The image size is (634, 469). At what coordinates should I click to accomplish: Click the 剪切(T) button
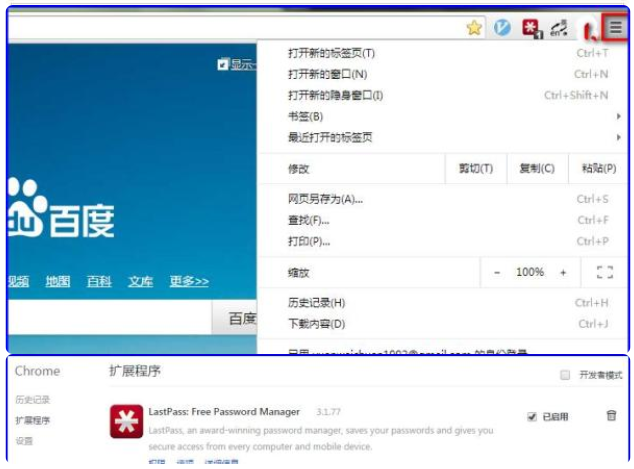pos(476,168)
